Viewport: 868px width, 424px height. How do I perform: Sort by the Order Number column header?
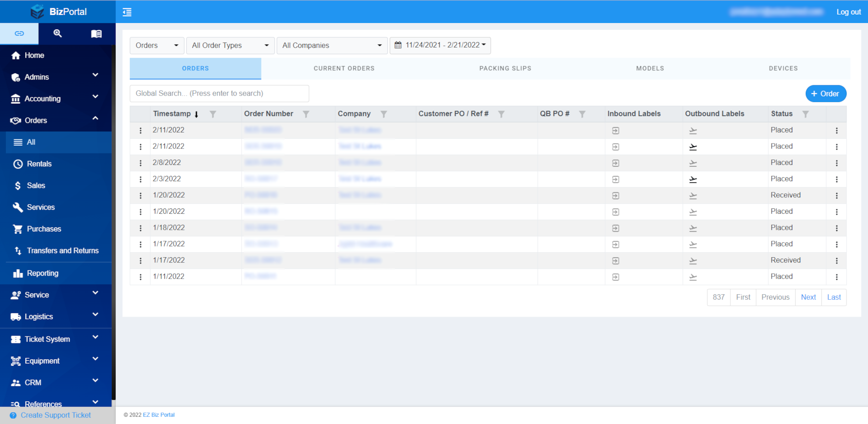pyautogui.click(x=269, y=114)
